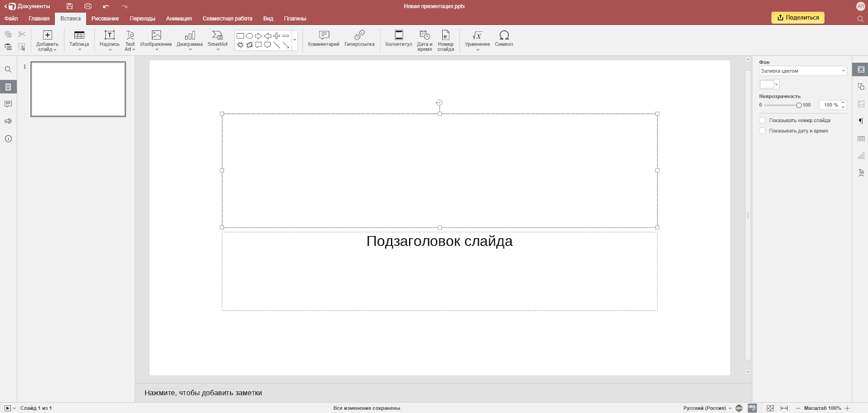Select the rectangle shape in shapes gallery
The image size is (868, 413).
click(x=240, y=36)
